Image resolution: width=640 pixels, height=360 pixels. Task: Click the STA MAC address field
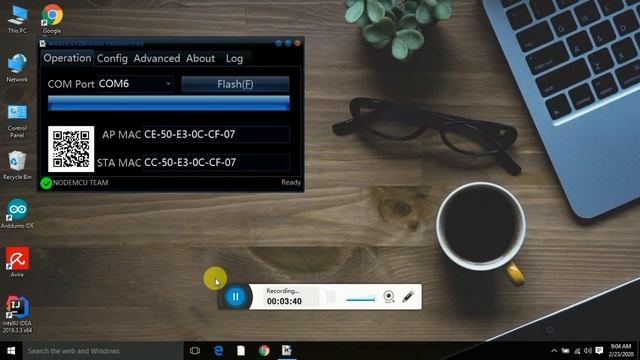216,162
